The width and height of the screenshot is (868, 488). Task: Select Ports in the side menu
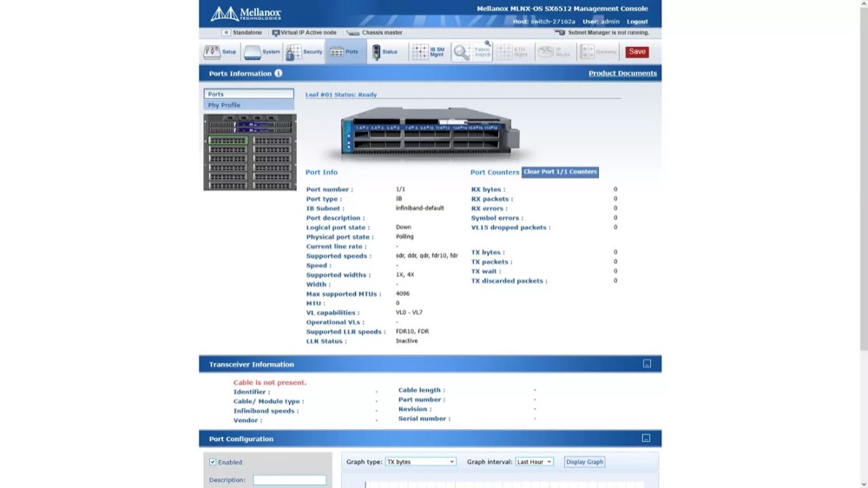[248, 94]
